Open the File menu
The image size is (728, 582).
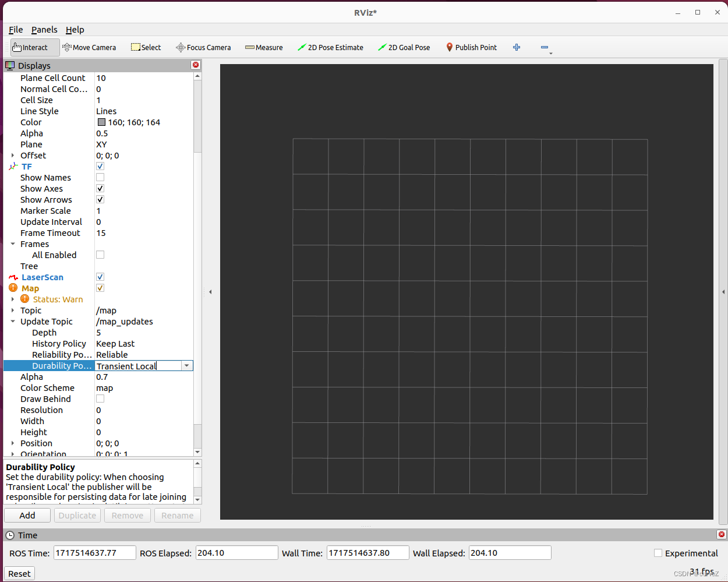[15, 30]
